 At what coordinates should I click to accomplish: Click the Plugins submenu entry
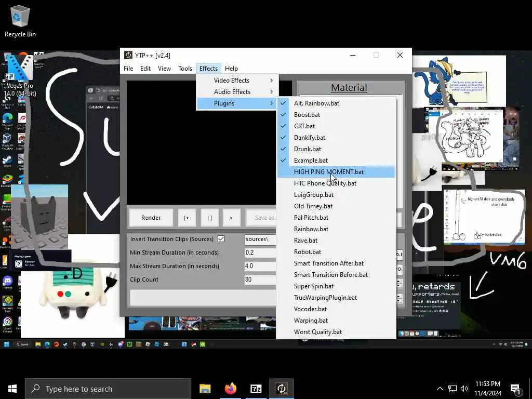point(237,103)
